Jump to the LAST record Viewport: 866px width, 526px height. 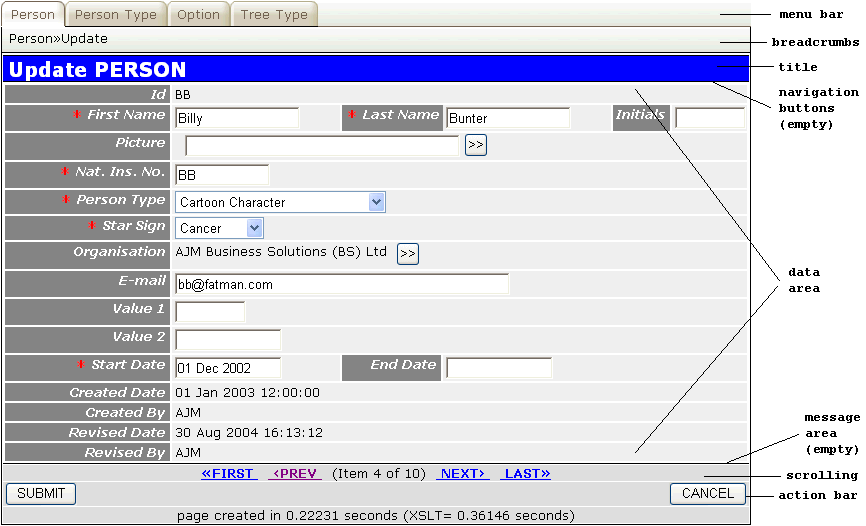point(526,473)
